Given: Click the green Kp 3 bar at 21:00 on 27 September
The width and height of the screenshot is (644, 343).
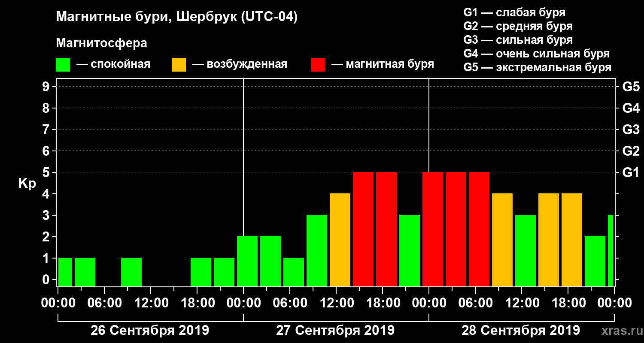Looking at the screenshot, I should [410, 251].
